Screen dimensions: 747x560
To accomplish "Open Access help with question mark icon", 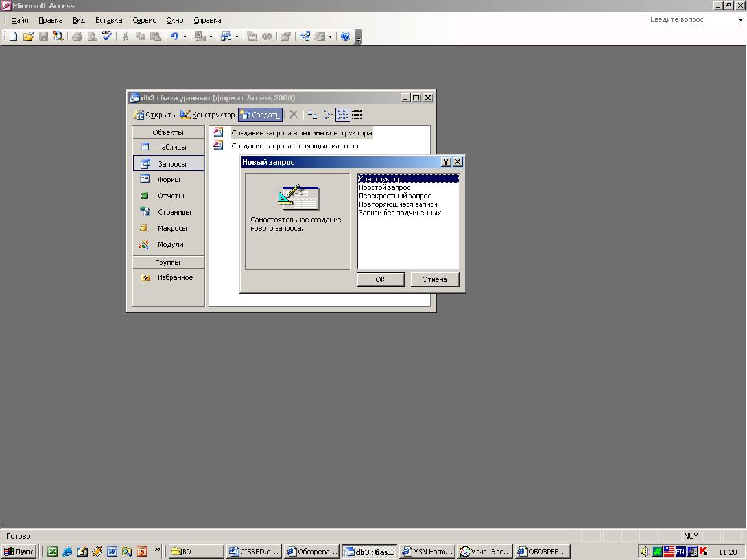I will click(346, 36).
